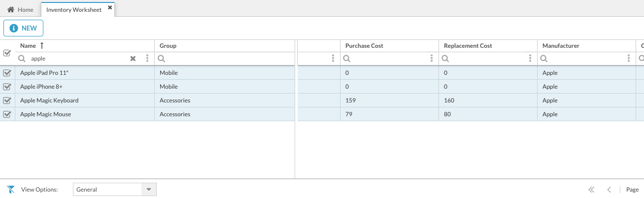Screen dimensions: 644x198
Task: Focus the Name filter field containing 'apple'
Action: 78,59
